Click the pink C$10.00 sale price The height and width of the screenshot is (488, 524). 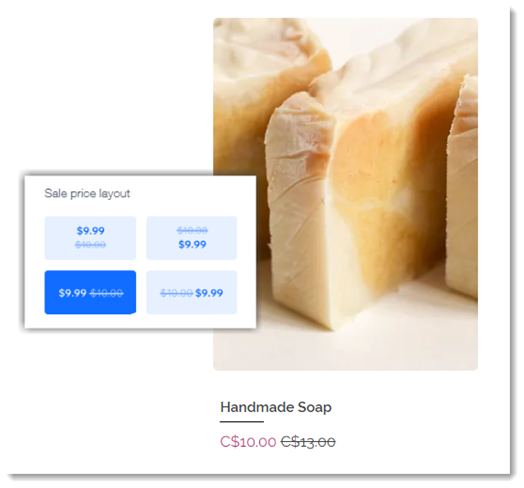click(248, 442)
